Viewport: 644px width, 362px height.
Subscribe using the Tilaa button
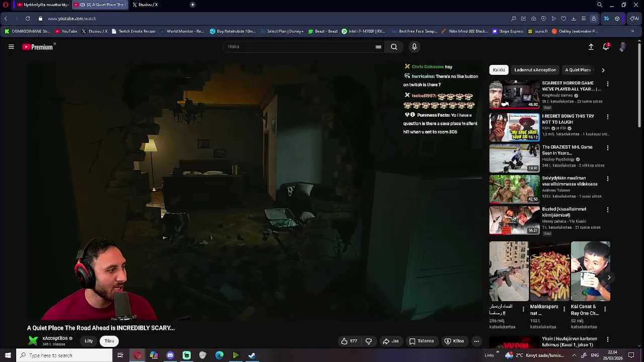click(109, 341)
